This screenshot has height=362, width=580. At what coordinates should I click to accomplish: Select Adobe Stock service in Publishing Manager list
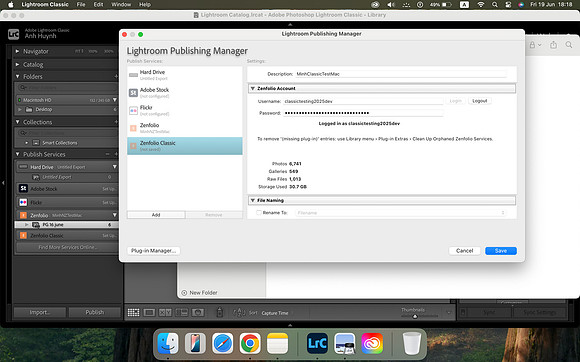185,92
